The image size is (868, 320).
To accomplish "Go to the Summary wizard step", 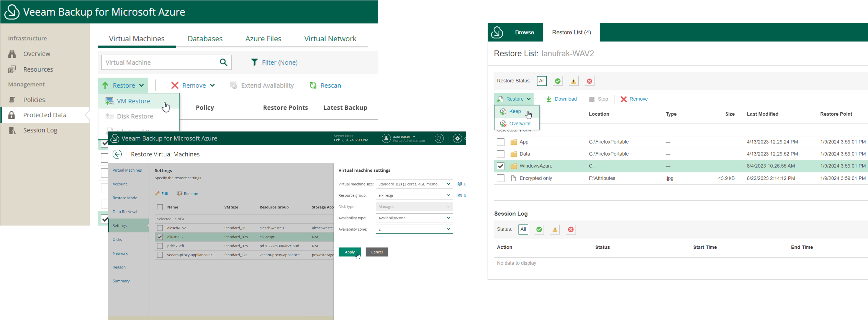I will [121, 281].
